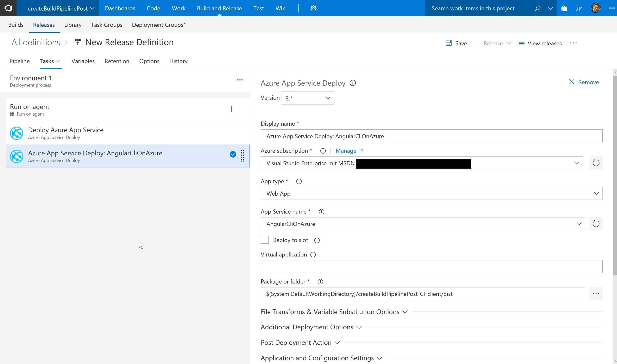
Task: Click the Save button
Action: point(457,43)
